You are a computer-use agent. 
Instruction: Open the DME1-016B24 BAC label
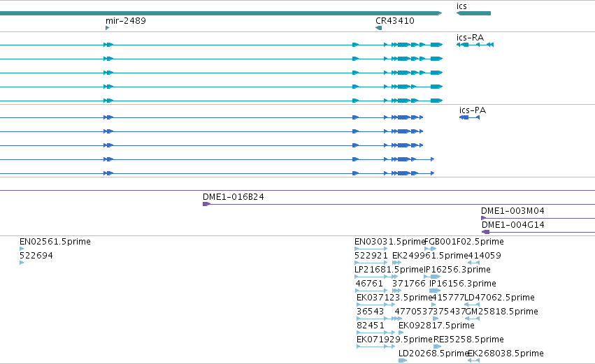[234, 197]
